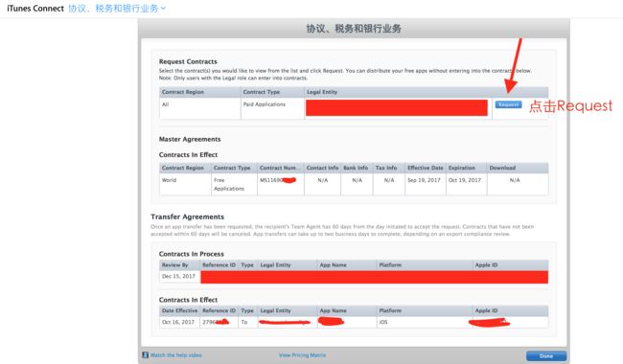Expand the 协议、税务和银行业务 header dropdown
The image size is (623, 364).
click(117, 9)
